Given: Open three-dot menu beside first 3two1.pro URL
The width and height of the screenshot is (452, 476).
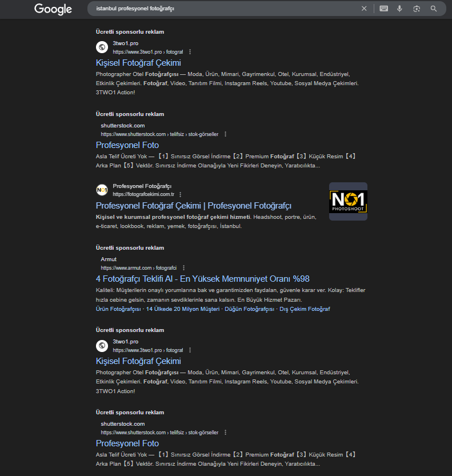Looking at the screenshot, I should (x=190, y=52).
